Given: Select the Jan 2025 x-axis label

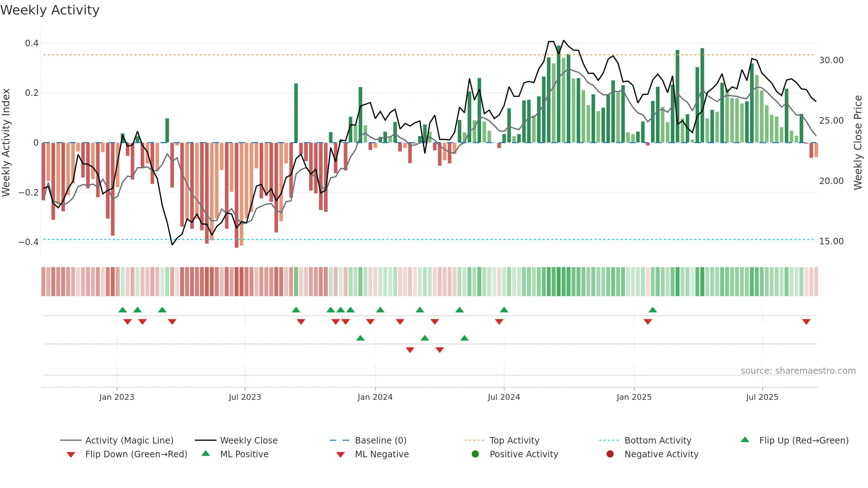Looking at the screenshot, I should tap(634, 397).
